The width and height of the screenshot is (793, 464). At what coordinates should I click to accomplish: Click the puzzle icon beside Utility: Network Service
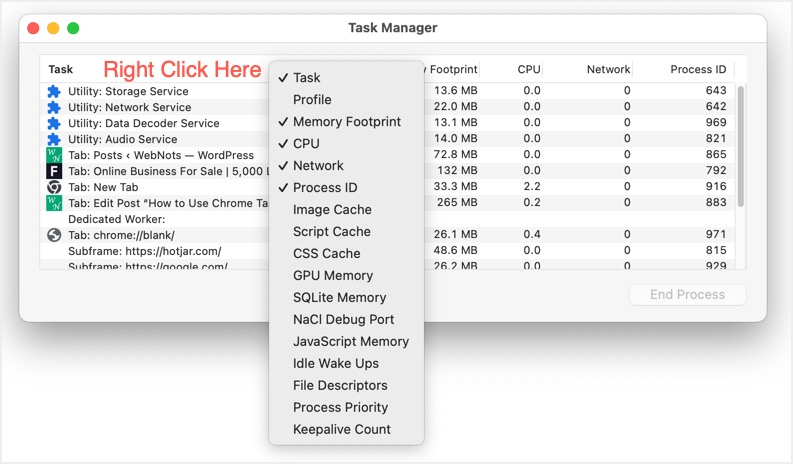coord(54,108)
